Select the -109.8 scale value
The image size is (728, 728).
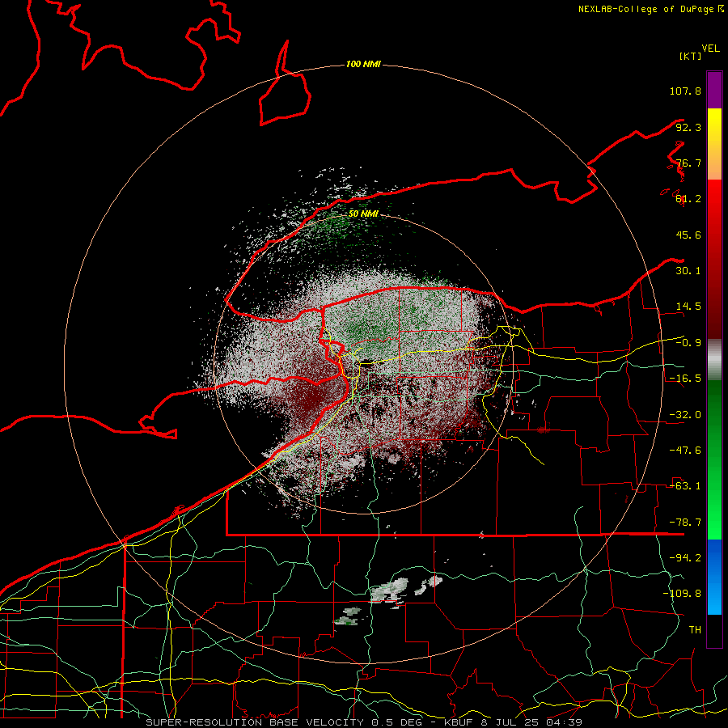click(x=682, y=594)
